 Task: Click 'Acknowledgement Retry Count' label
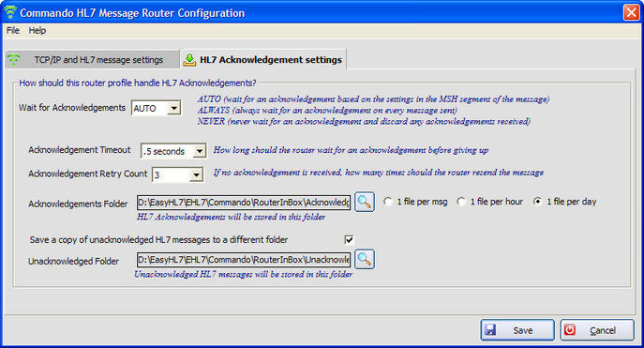[x=87, y=174]
